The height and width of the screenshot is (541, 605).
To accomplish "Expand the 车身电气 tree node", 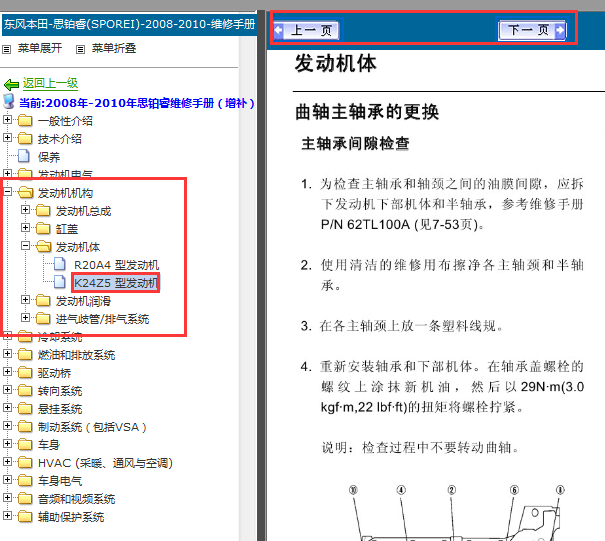I will point(7,480).
